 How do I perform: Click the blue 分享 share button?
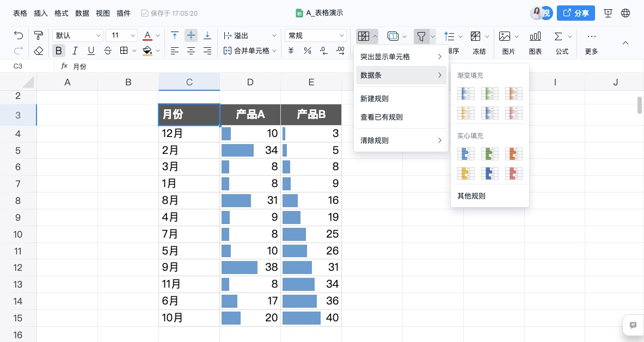pos(575,13)
